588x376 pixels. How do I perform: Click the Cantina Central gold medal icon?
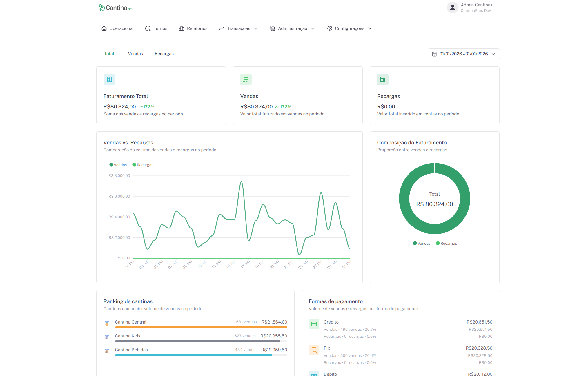pos(107,323)
